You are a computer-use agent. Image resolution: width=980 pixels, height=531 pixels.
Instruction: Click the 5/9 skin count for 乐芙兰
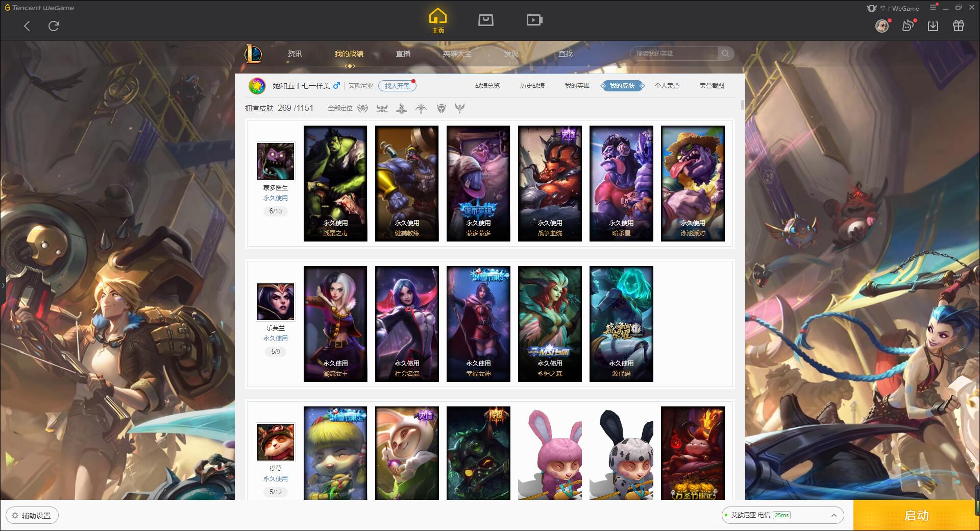pyautogui.click(x=276, y=351)
